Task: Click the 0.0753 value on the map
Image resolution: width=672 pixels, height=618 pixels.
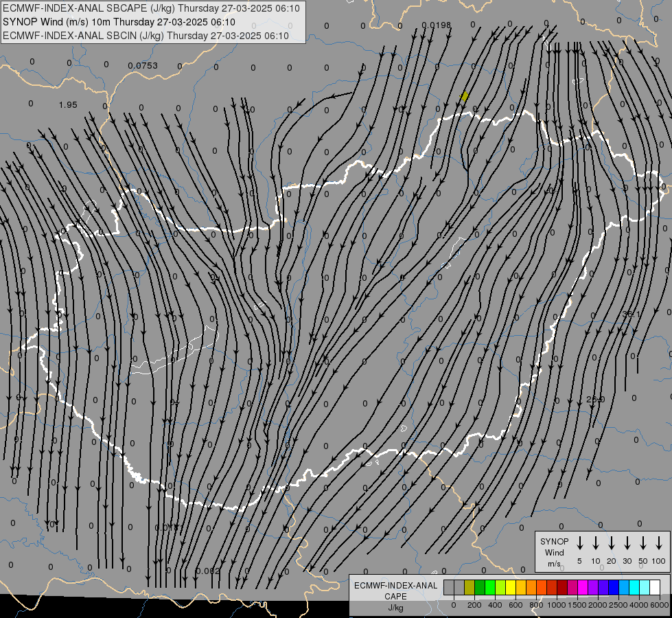Action: (x=143, y=66)
